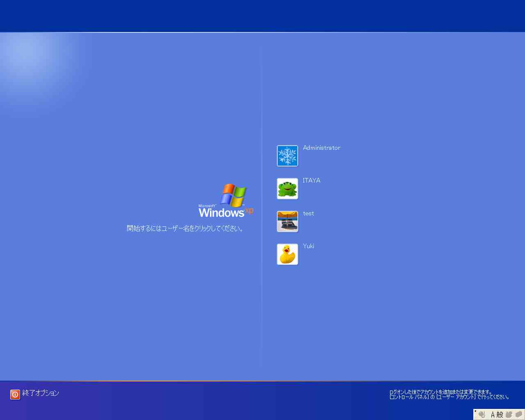Open the IME input style icon
525x420 pixels.
[482, 415]
